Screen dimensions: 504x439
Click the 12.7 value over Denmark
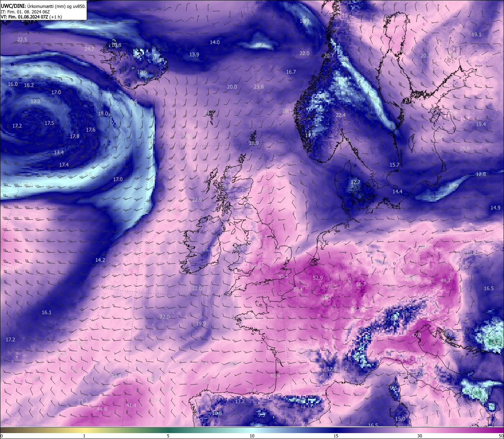point(356,182)
